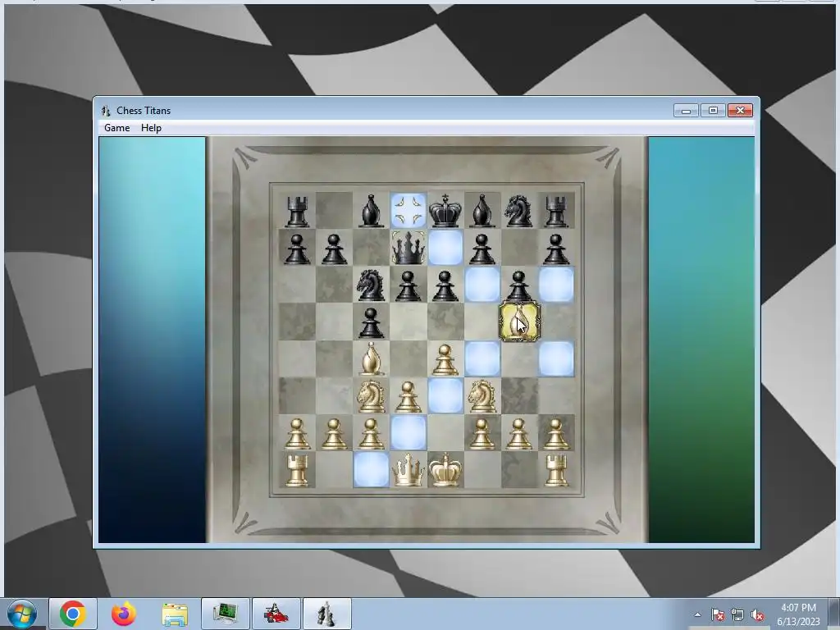
Task: Maximize the Chess Titans window
Action: pos(713,111)
